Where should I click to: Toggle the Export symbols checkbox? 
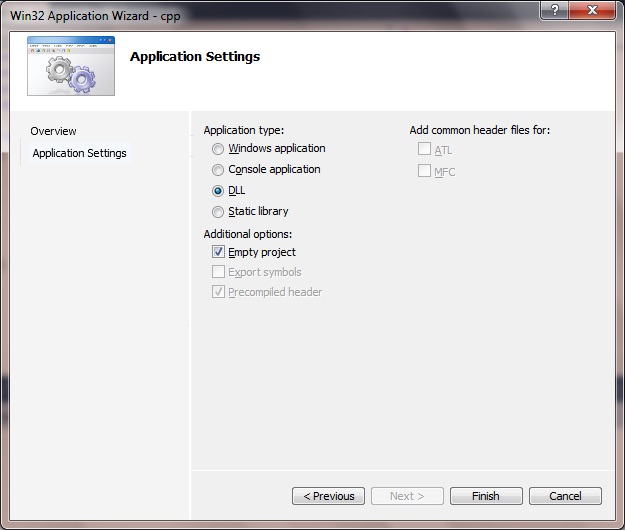218,271
